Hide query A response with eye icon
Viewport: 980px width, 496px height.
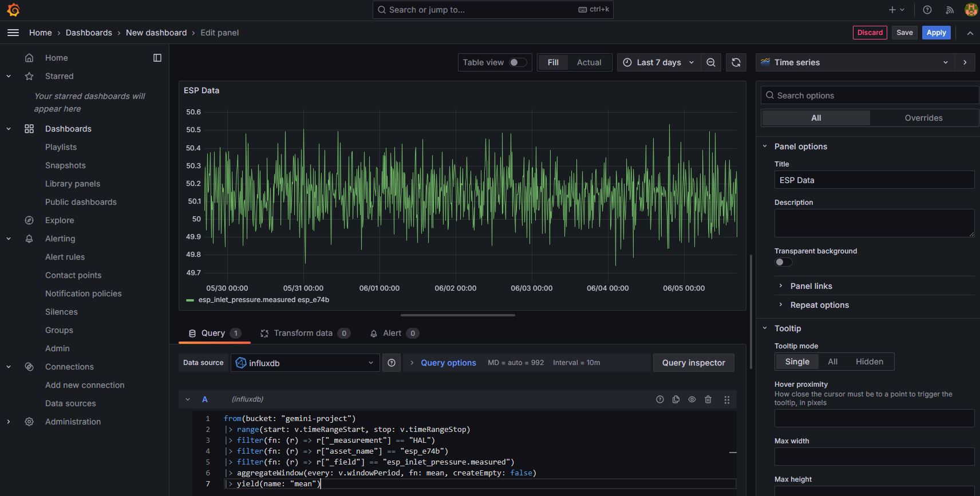(x=691, y=399)
